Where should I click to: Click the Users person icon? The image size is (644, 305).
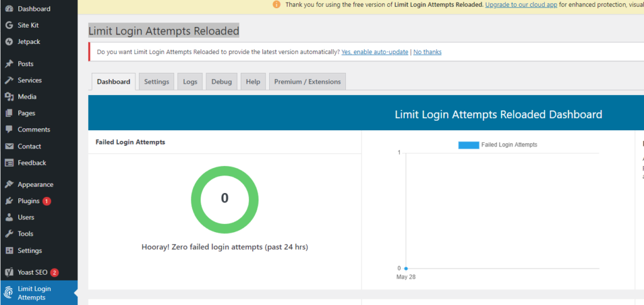coord(9,217)
